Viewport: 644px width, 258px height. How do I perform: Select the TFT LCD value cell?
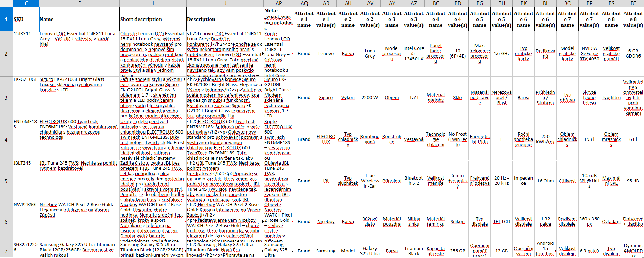pos(501,221)
